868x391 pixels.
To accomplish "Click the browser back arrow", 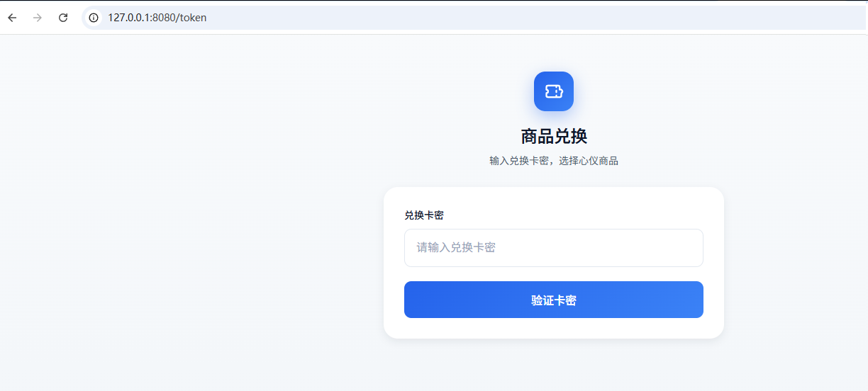I will point(12,18).
